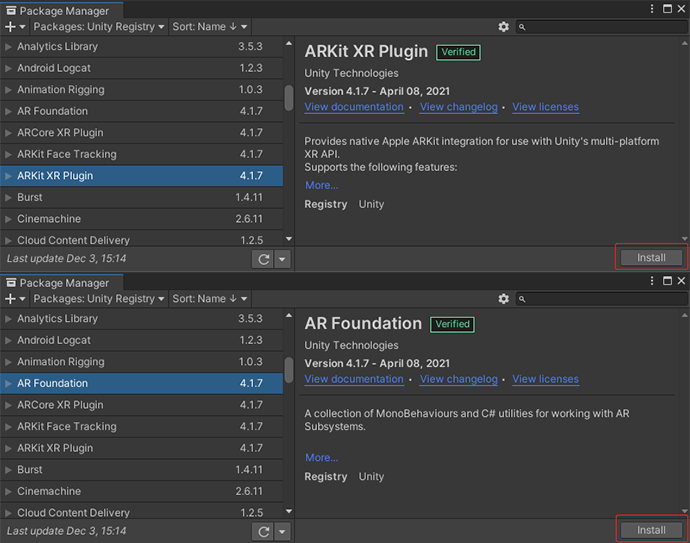Open advanced settings gear in the bottom Package Manager
This screenshot has width=690, height=543.
(503, 299)
